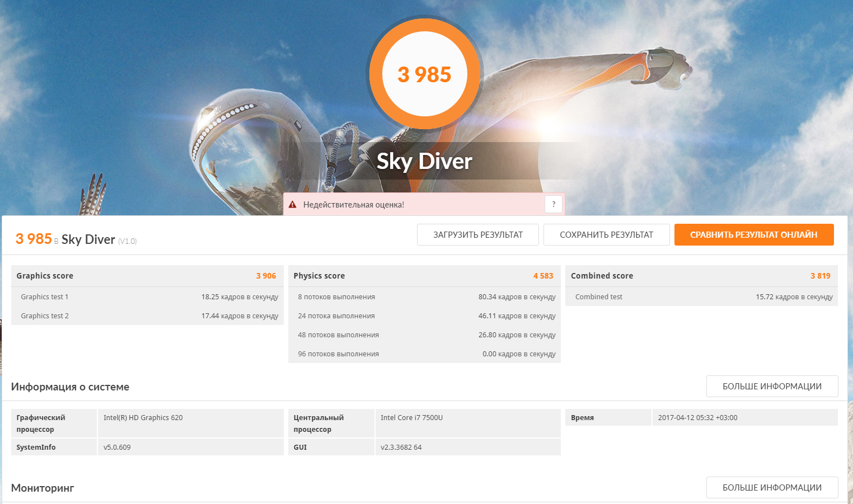Click the Мониторинг section heading

coord(43,488)
